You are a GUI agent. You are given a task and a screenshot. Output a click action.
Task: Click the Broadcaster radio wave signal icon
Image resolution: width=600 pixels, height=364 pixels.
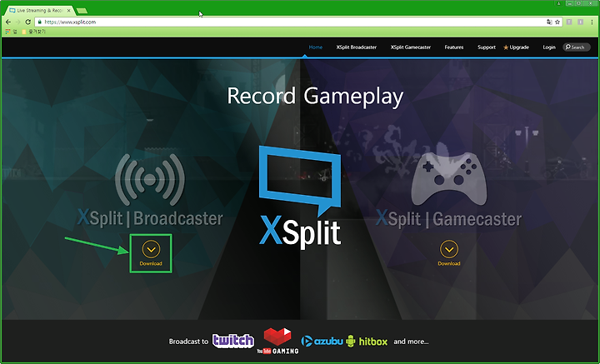coord(150,179)
